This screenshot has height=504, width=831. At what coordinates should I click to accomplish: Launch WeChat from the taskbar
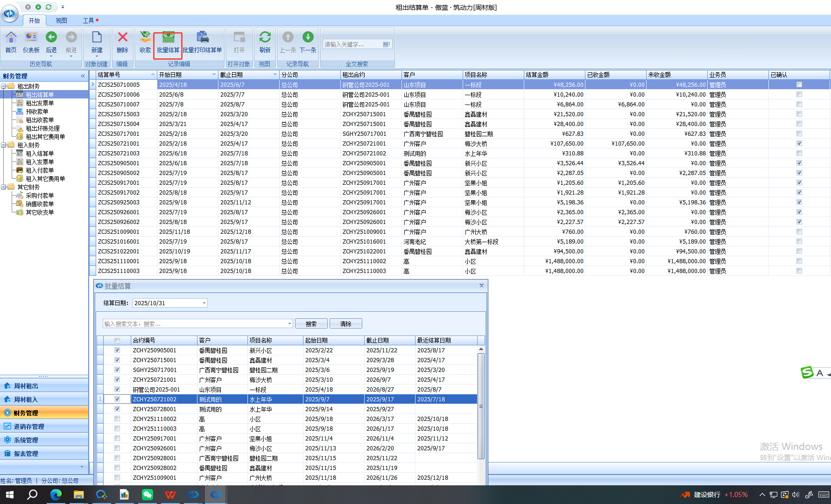click(148, 495)
